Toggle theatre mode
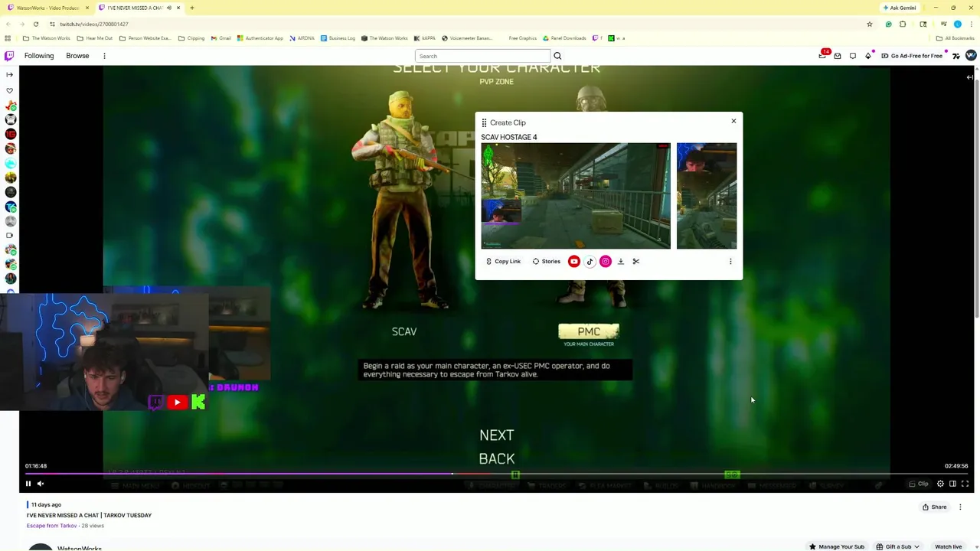Image resolution: width=980 pixels, height=551 pixels. tap(952, 484)
